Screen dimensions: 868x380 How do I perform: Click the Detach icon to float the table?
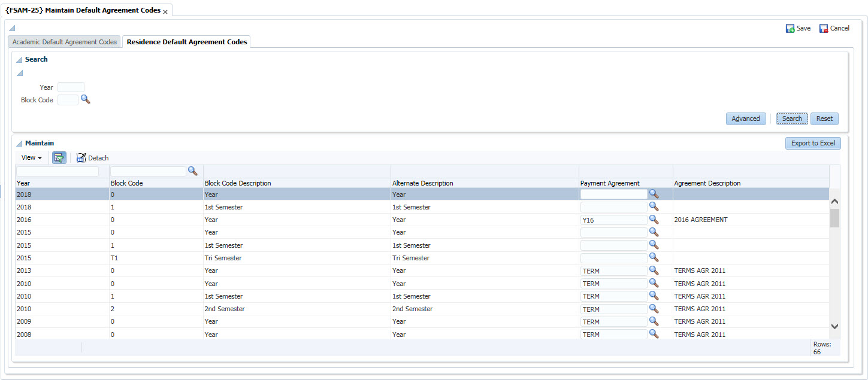click(92, 157)
